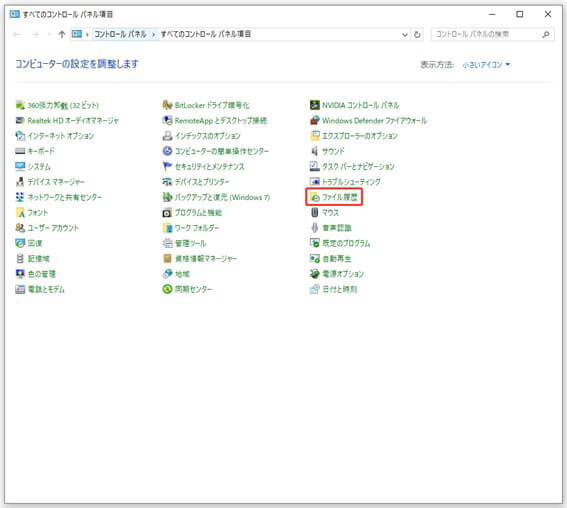The height and width of the screenshot is (508, 567).
Task: Open the セキュリティとメンテナンス flag icon
Action: (167, 166)
